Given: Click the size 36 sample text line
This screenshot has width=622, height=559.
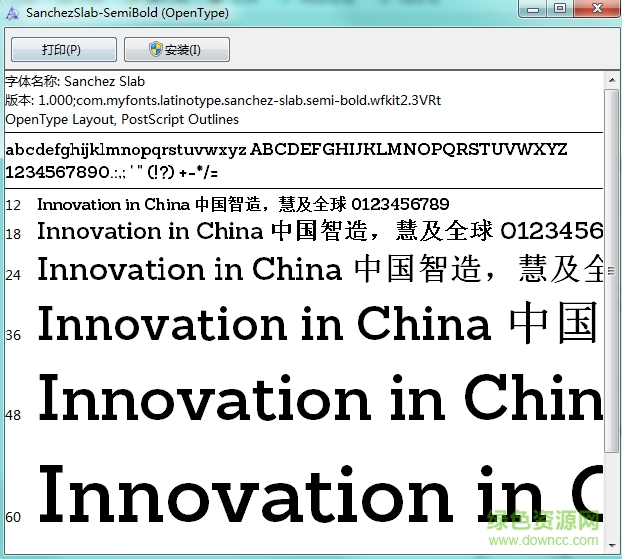Looking at the screenshot, I should click(x=317, y=323).
